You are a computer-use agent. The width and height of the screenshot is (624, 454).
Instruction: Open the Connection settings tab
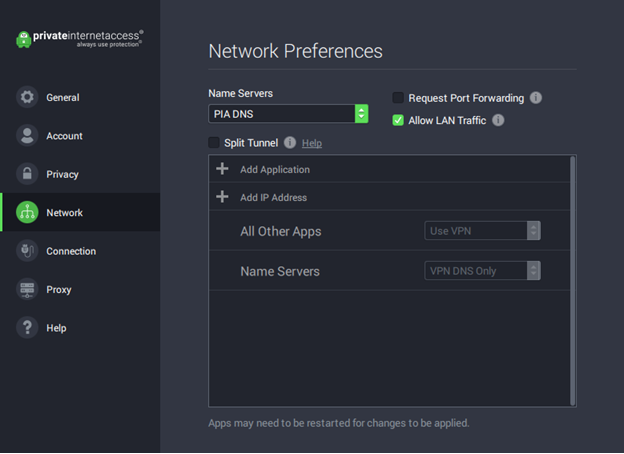pos(80,251)
